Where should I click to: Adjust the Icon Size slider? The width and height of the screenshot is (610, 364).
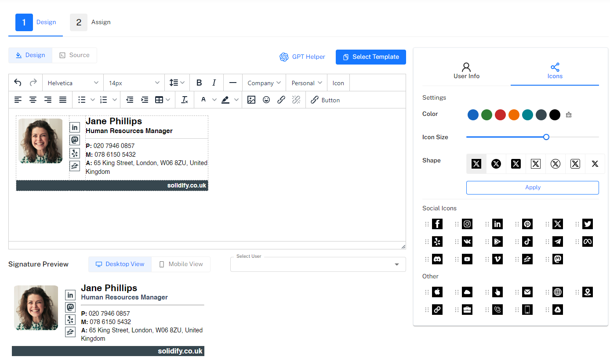coord(546,137)
